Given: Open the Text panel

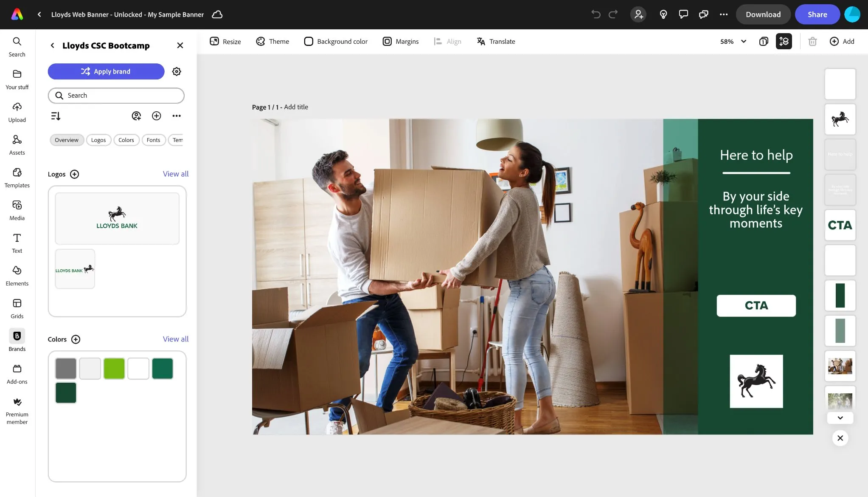Looking at the screenshot, I should [x=17, y=243].
